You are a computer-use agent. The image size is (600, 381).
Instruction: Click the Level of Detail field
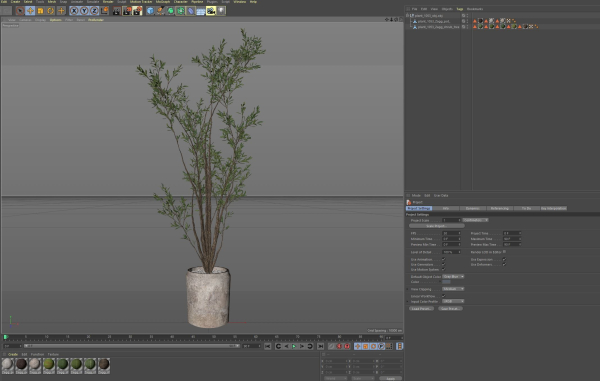coord(451,252)
